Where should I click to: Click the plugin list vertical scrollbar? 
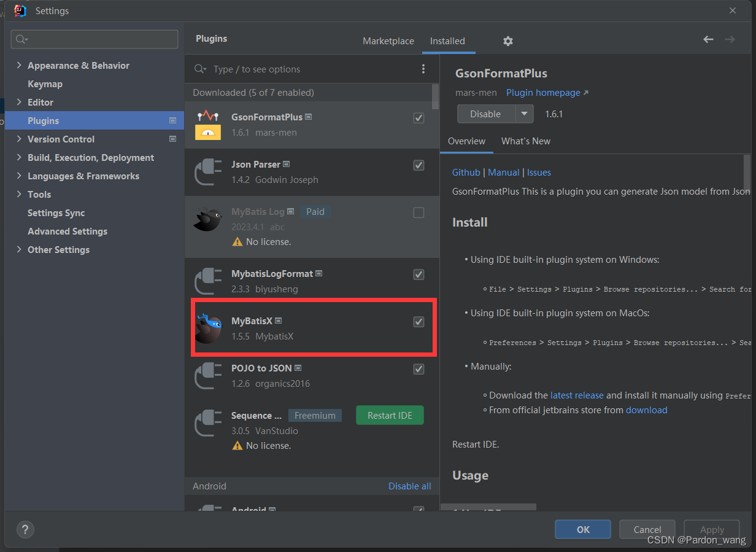pyautogui.click(x=436, y=96)
